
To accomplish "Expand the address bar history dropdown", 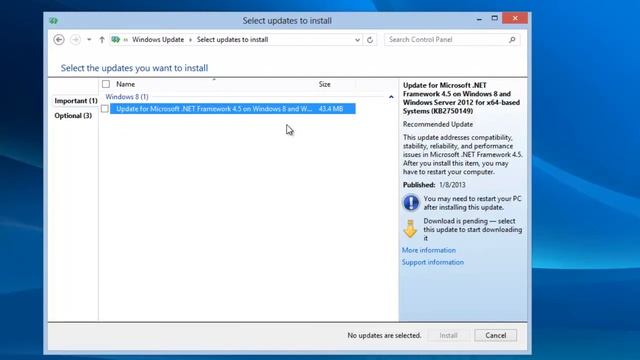I will pos(357,40).
